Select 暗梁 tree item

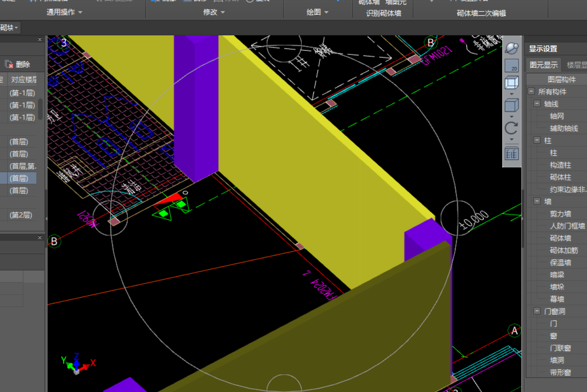pos(557,275)
